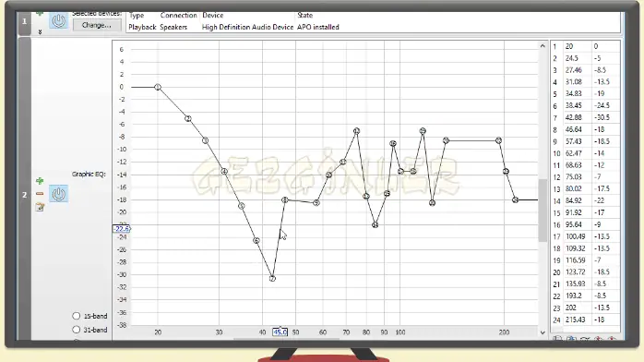Select graph node 1 at 20 Hz, 0 dB
The image size is (644, 362).
pos(158,87)
